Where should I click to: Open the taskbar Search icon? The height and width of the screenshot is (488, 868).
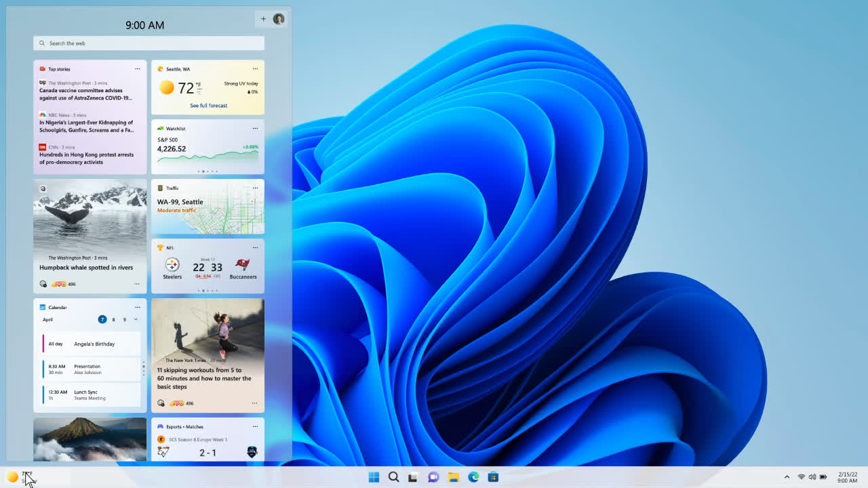click(x=393, y=477)
